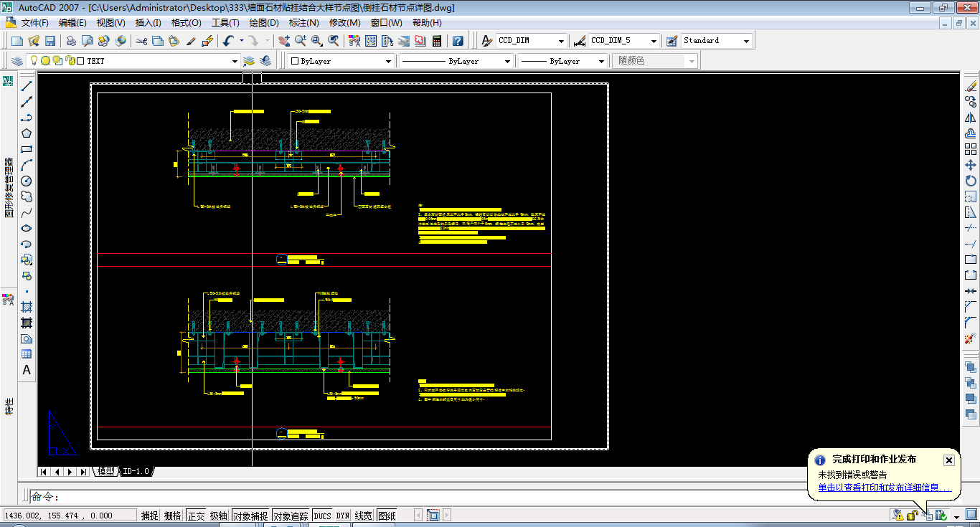Click the Help question-mark icon

click(458, 41)
